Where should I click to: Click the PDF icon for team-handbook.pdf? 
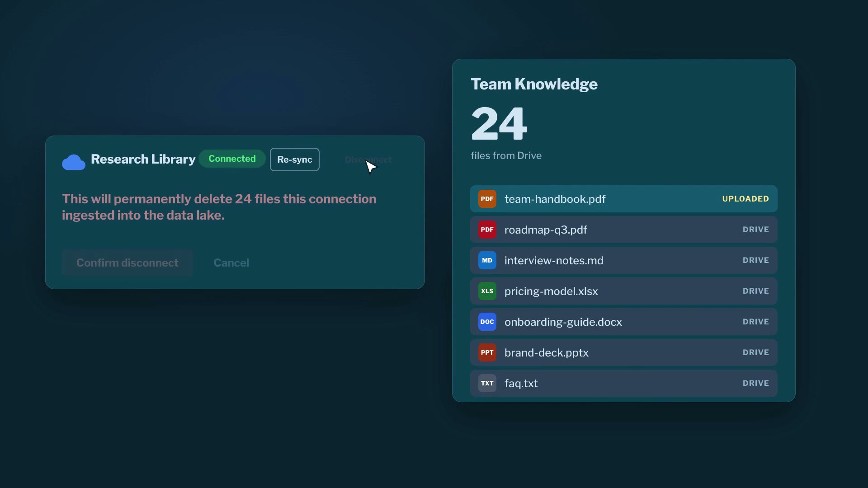(487, 199)
